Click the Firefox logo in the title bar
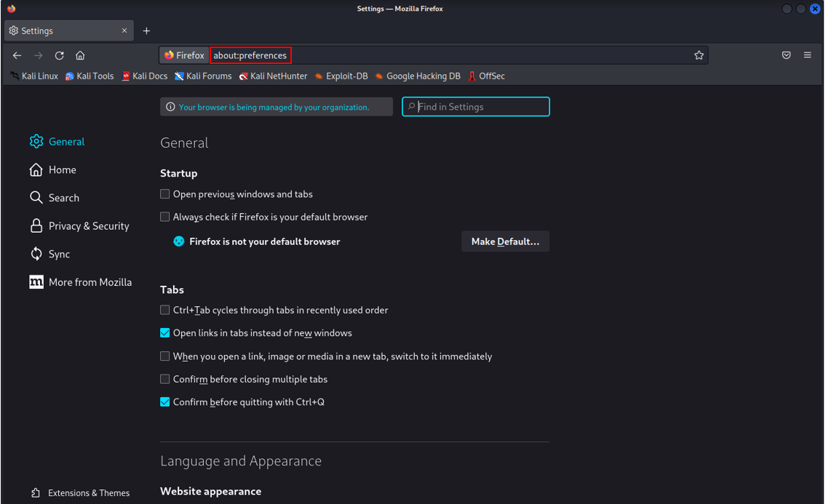 tap(11, 9)
